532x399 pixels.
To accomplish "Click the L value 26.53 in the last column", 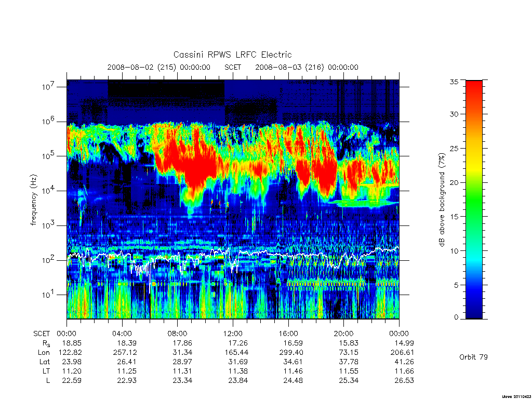I will (404, 380).
